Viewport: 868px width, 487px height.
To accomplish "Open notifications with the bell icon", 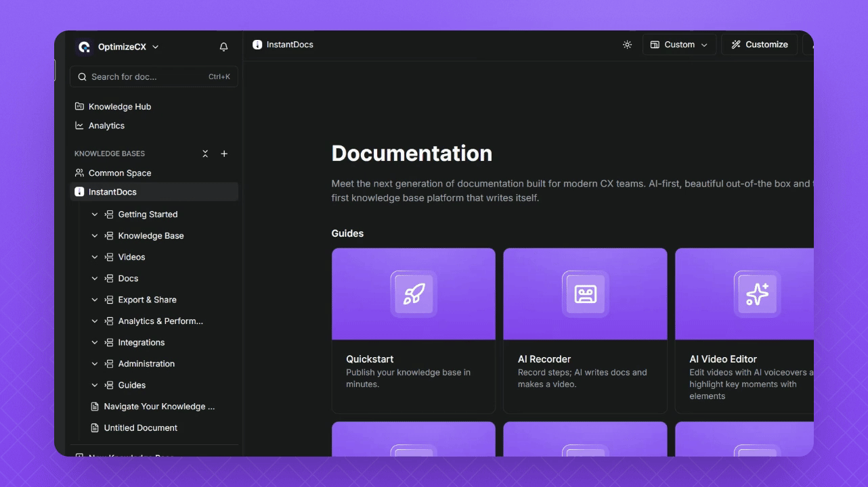I will tap(224, 47).
